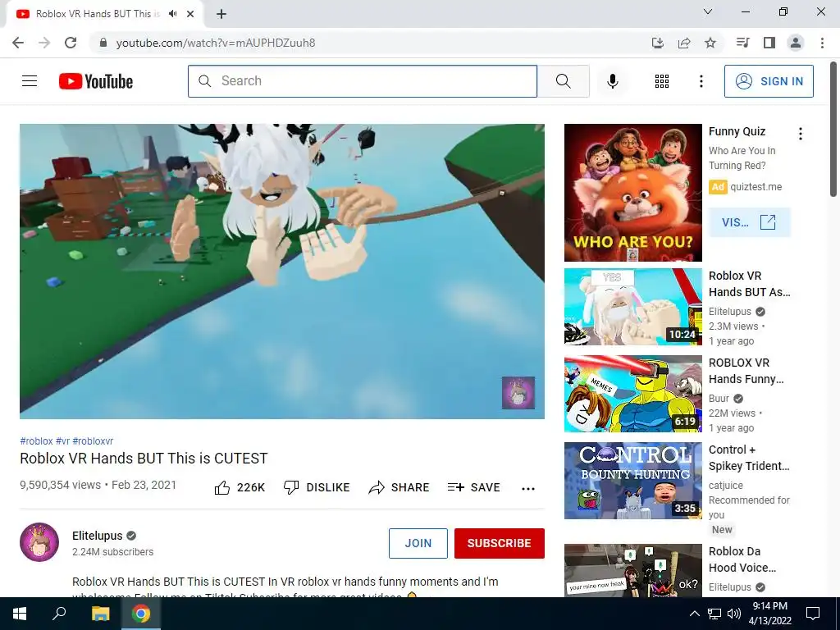Click the Control + Spikey Trident title
Screen dimensions: 840x630
[x=749, y=458]
